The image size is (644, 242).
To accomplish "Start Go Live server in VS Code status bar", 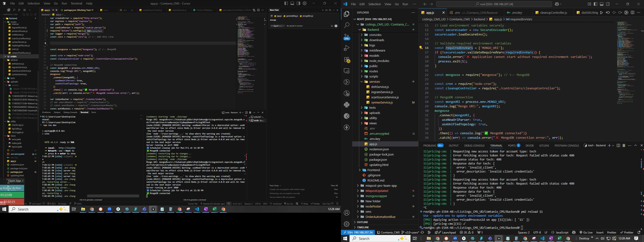I will pyautogui.click(x=586, y=232).
